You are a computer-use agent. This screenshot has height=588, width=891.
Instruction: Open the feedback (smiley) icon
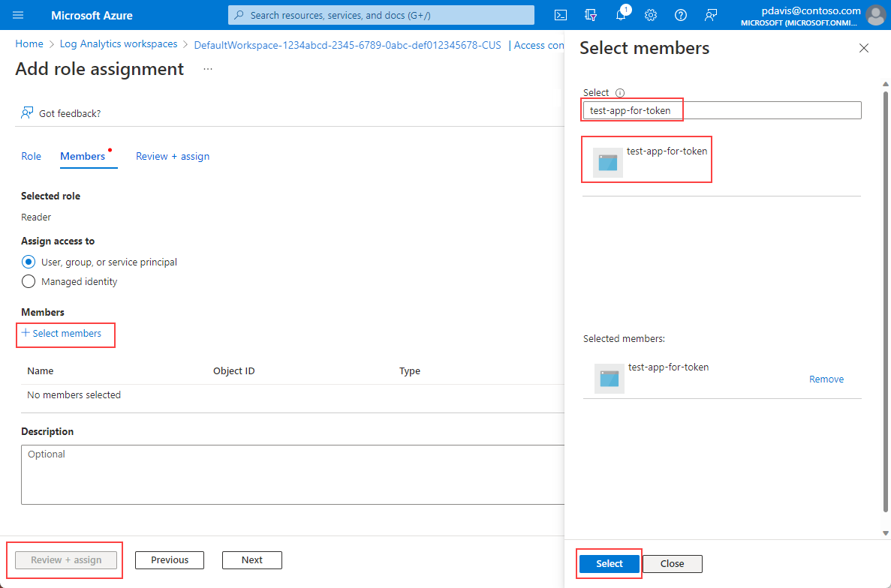[x=710, y=14]
